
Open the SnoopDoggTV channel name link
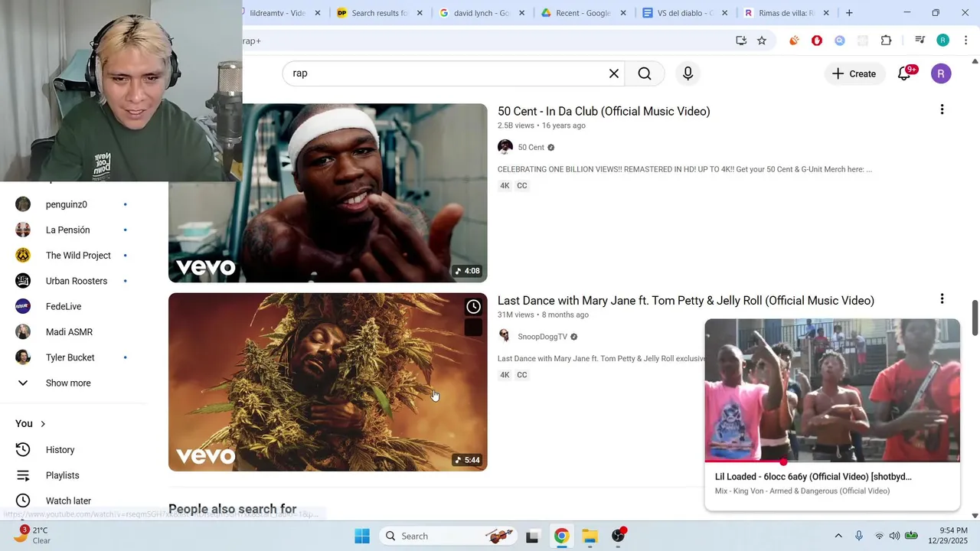click(x=542, y=337)
